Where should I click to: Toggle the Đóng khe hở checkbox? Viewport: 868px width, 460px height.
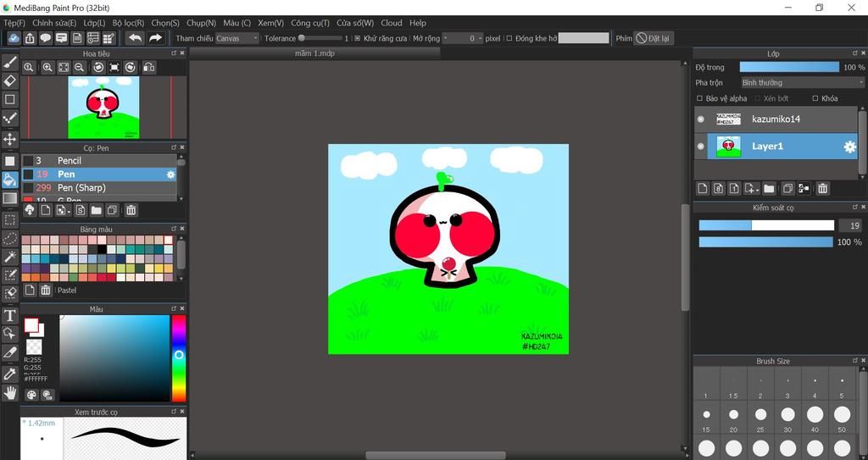pos(509,38)
